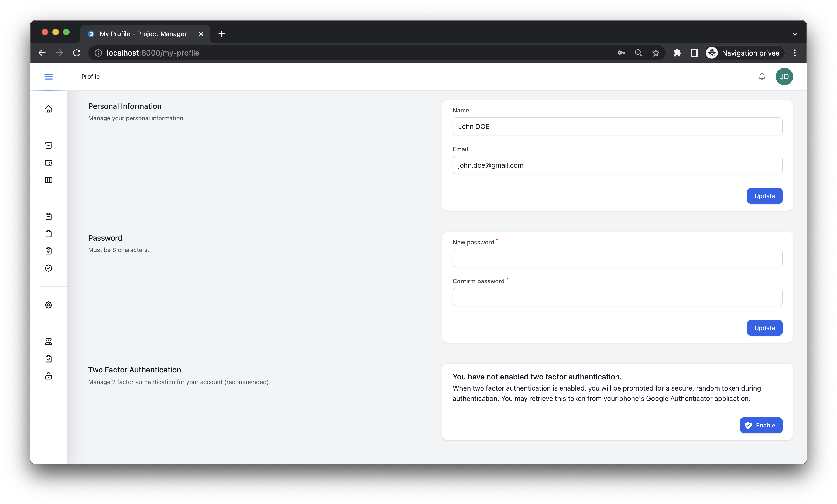Viewport: 837px width, 504px height.
Task: Click the circled checkmark sidebar icon
Action: click(49, 268)
